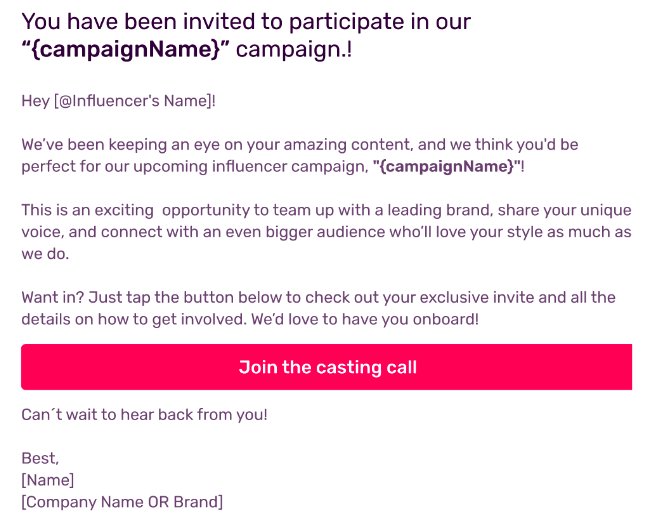Click the Join the casting call button

coord(326,367)
